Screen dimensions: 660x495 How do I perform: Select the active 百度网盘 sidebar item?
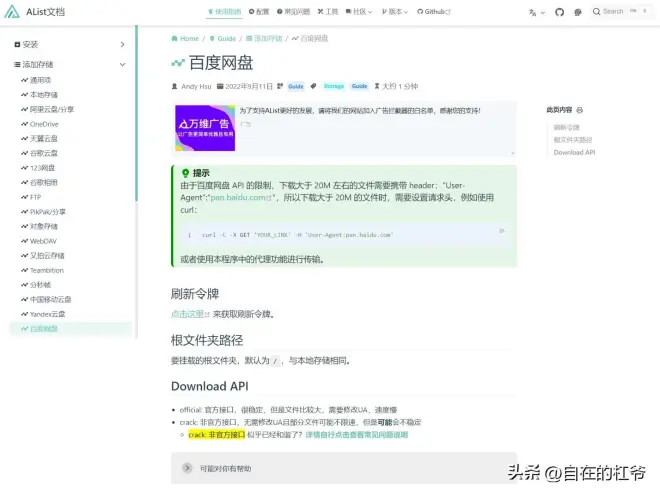[x=71, y=329]
